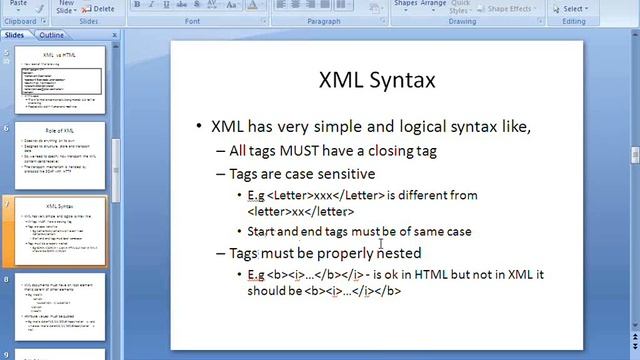The image size is (640, 360).
Task: Select slide 6 thumbnail Role of XML
Action: click(60, 156)
